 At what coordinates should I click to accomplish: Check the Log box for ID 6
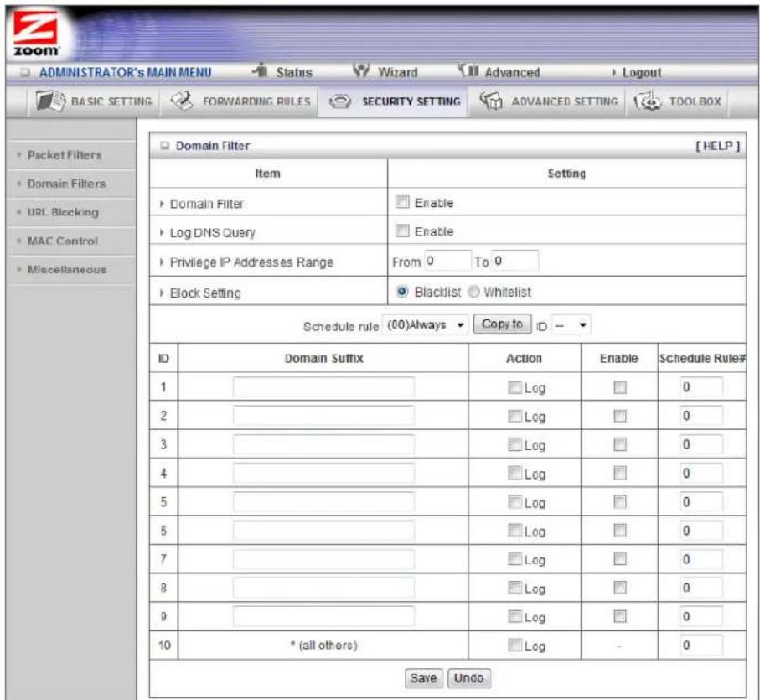pos(514,531)
